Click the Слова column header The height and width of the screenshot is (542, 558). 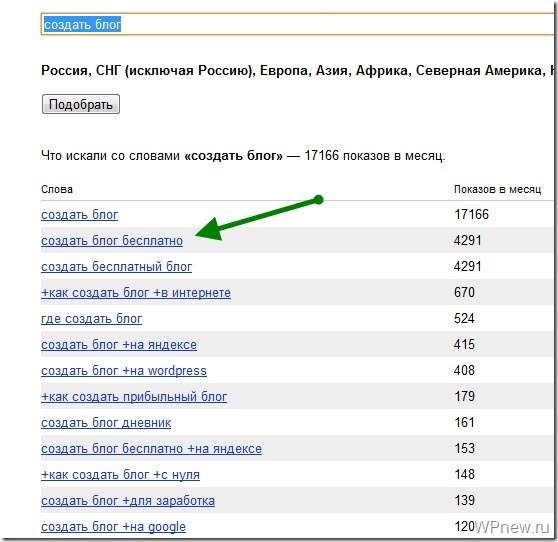click(x=57, y=189)
